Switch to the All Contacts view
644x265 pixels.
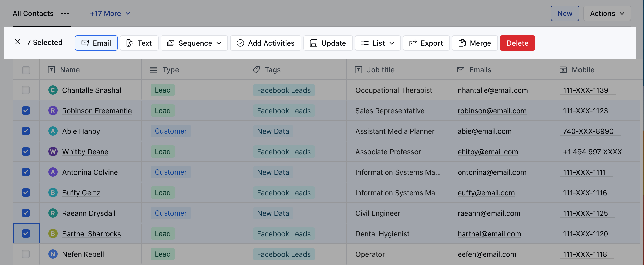pos(33,13)
